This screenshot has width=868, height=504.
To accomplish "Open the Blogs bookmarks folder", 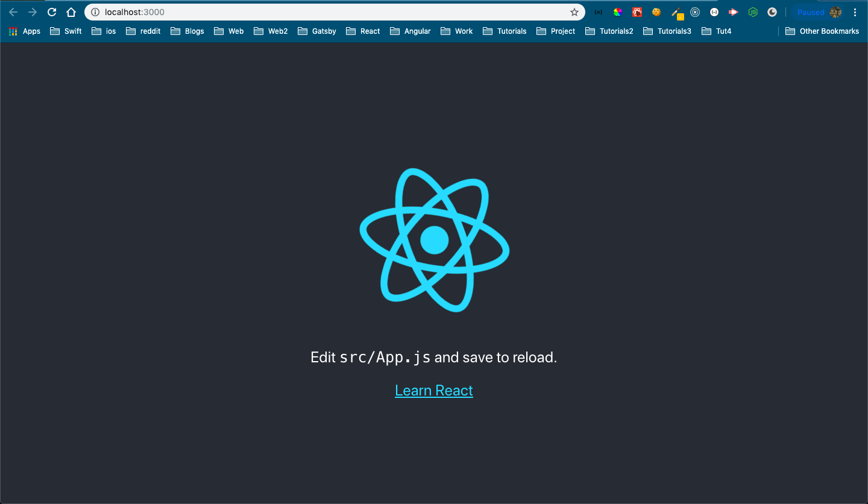I will click(187, 31).
